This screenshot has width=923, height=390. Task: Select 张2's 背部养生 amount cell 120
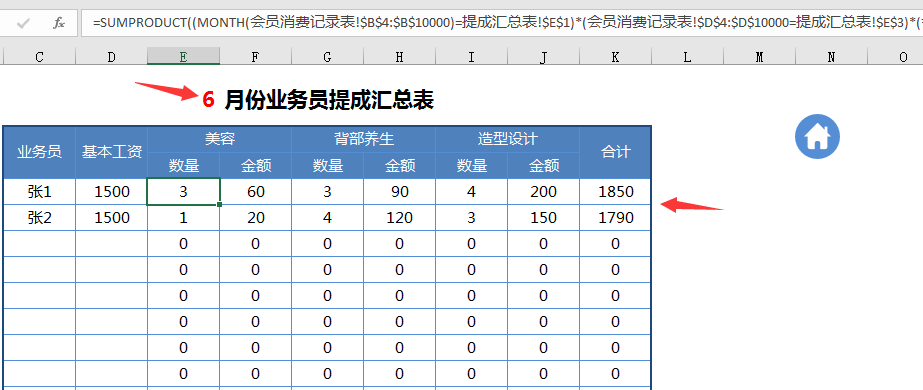[400, 218]
